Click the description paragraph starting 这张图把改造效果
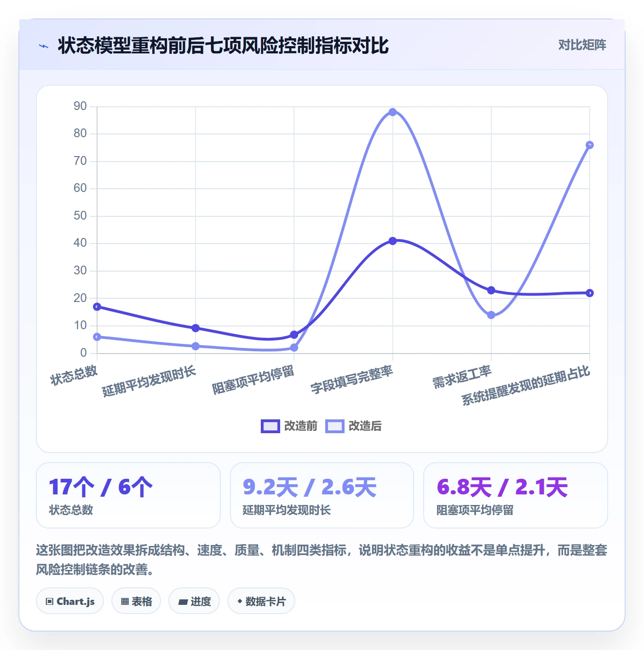The width and height of the screenshot is (644, 650). click(322, 560)
